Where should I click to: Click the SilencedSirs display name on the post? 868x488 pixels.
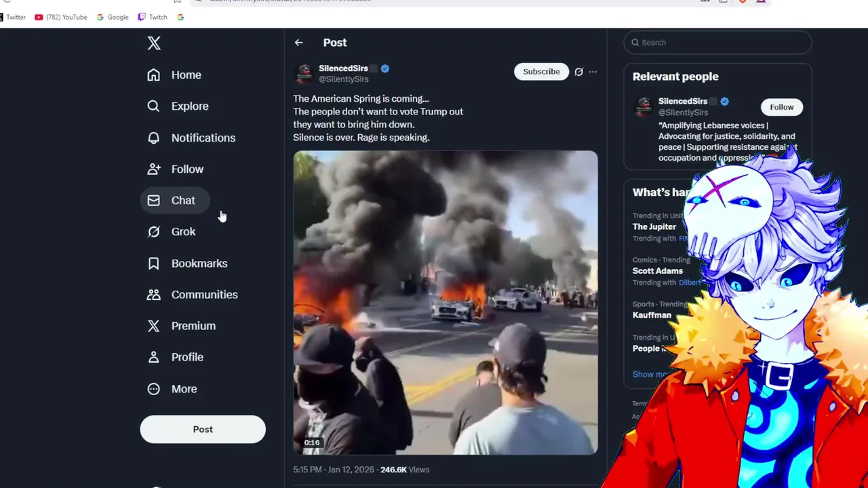pos(343,68)
